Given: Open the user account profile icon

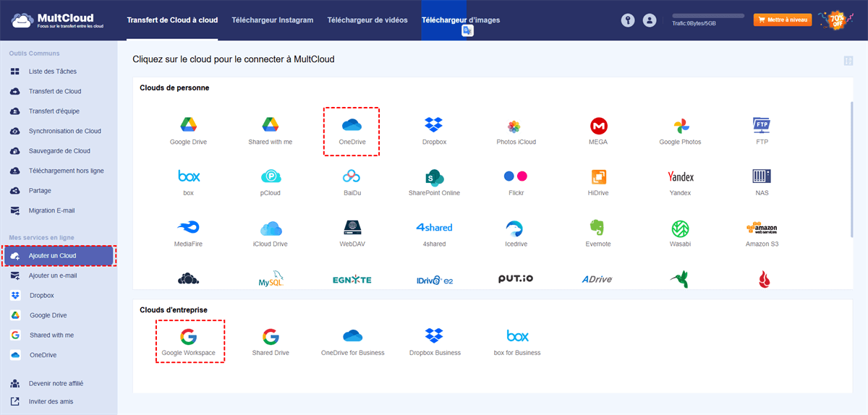Looking at the screenshot, I should (x=650, y=21).
